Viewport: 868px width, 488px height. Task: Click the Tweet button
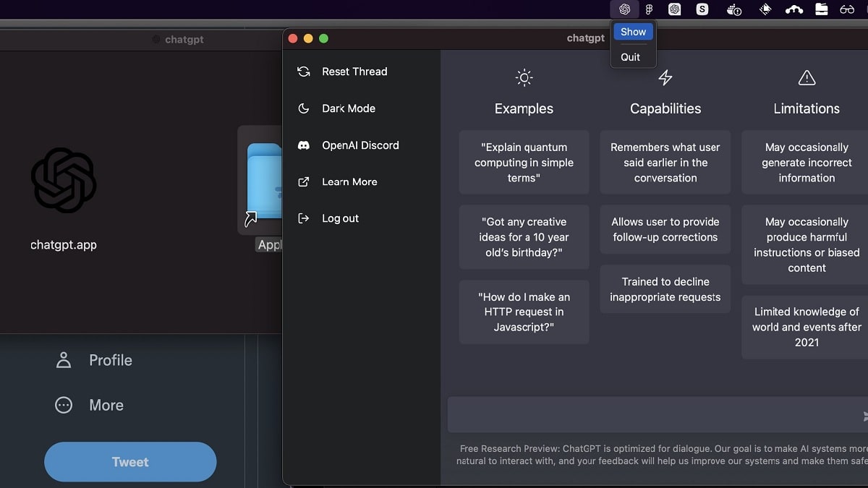click(130, 462)
